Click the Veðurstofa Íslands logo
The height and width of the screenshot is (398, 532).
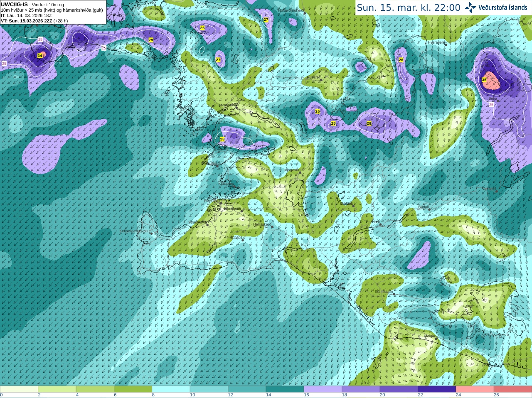click(x=496, y=7)
